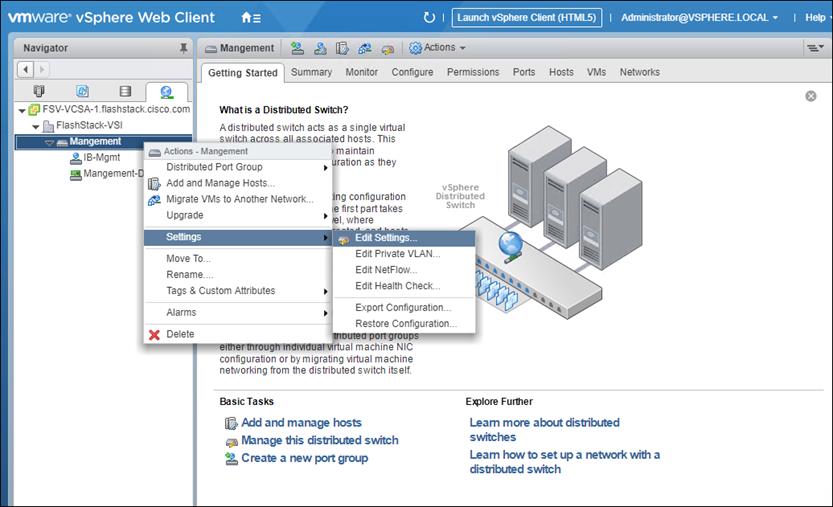
Task: Expand the Alarms submenu
Action: click(237, 312)
